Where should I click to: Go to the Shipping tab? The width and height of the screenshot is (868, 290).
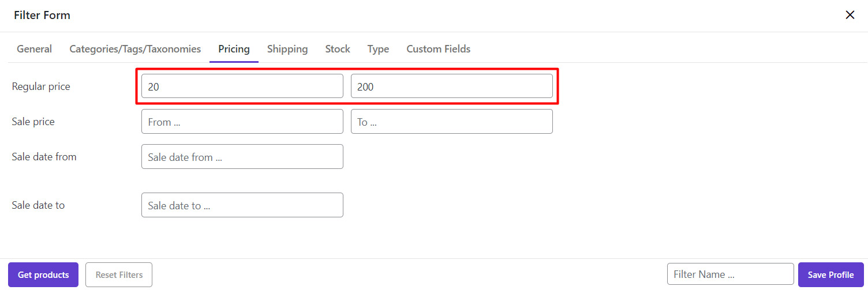click(x=287, y=49)
